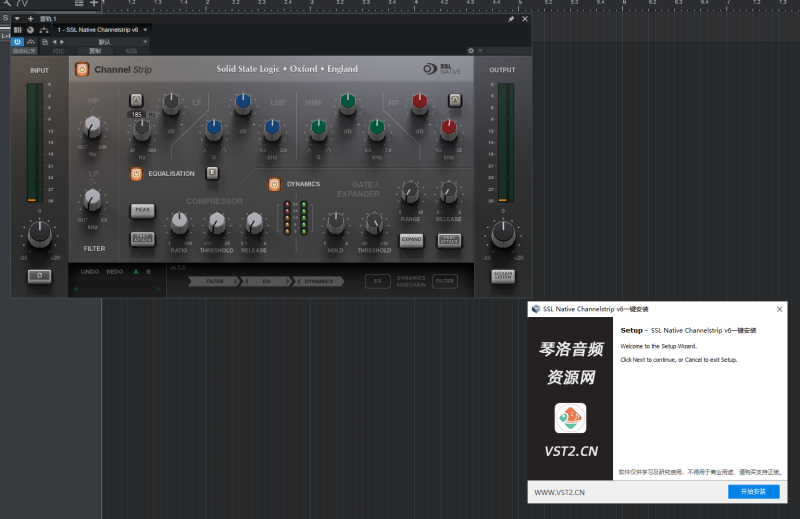Open the plugin selector dropdown SSL Native Channelstrip
The image size is (800, 519).
[102, 30]
